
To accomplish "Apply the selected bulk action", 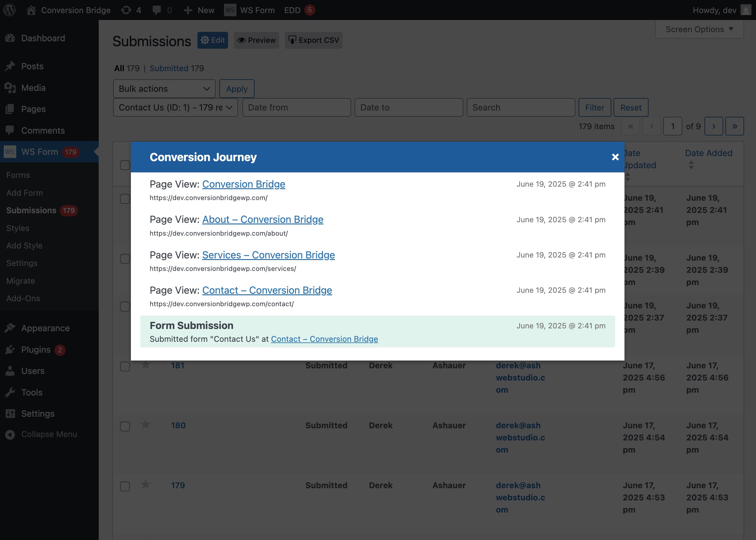I will pos(236,89).
